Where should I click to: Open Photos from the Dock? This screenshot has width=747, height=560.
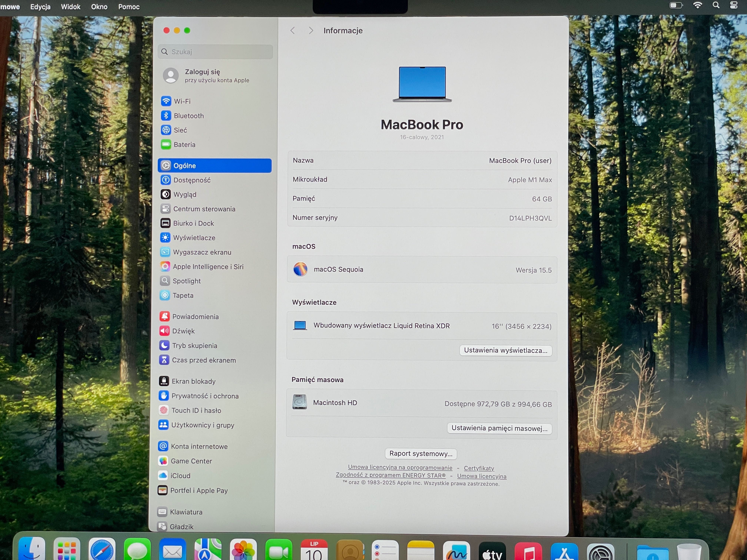243,549
